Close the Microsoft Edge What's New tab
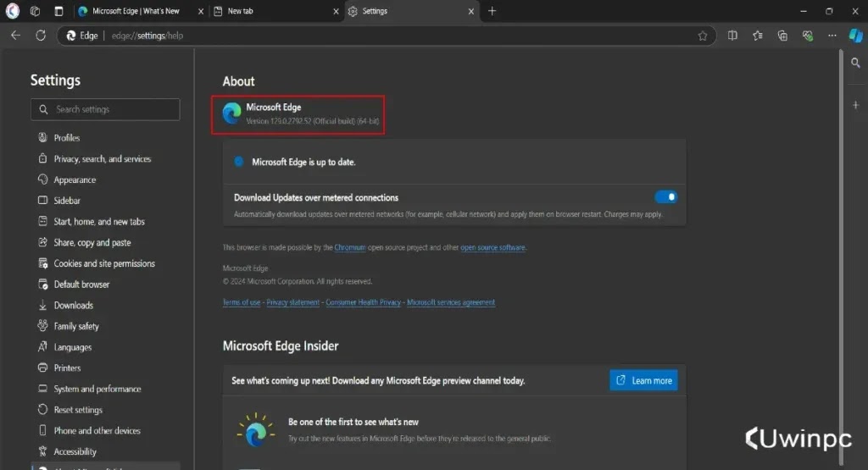 (x=201, y=11)
